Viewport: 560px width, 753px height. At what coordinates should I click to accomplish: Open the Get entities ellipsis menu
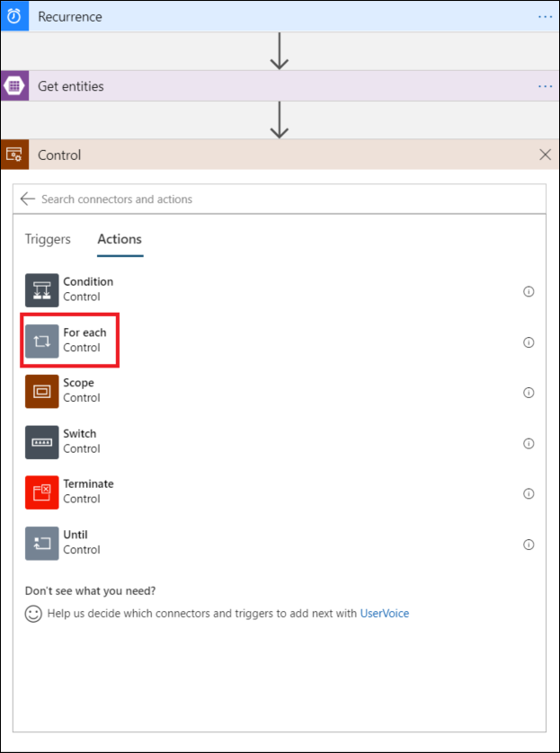(x=545, y=86)
